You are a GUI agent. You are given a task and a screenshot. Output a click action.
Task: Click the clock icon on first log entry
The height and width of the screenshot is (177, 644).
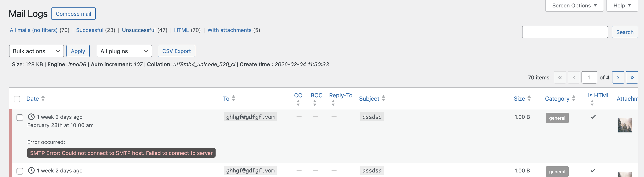click(31, 117)
